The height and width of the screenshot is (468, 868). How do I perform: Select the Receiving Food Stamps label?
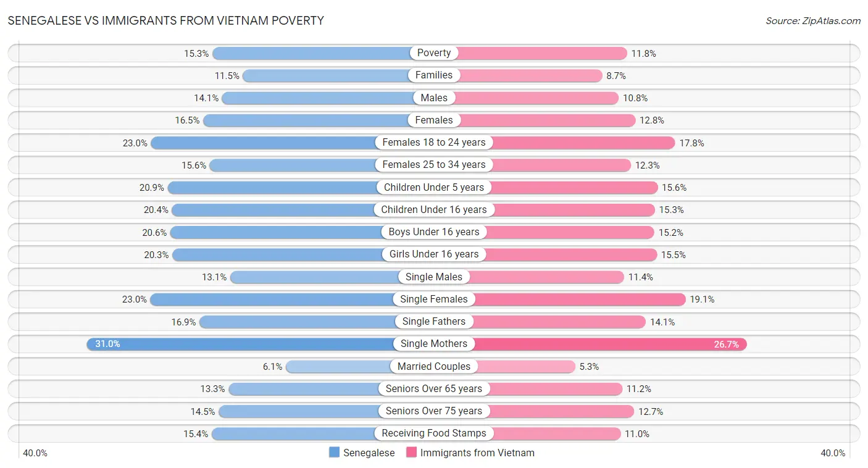click(434, 433)
